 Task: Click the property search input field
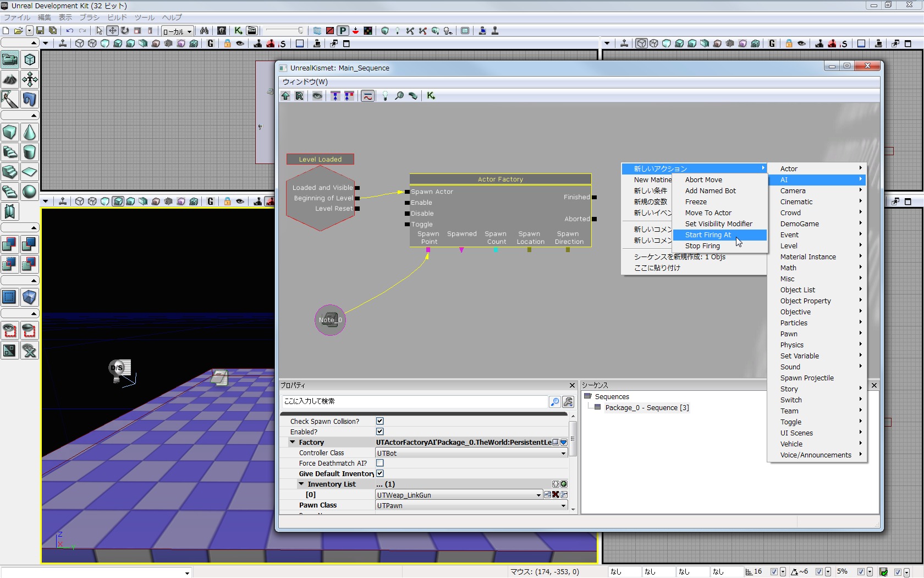tap(415, 401)
